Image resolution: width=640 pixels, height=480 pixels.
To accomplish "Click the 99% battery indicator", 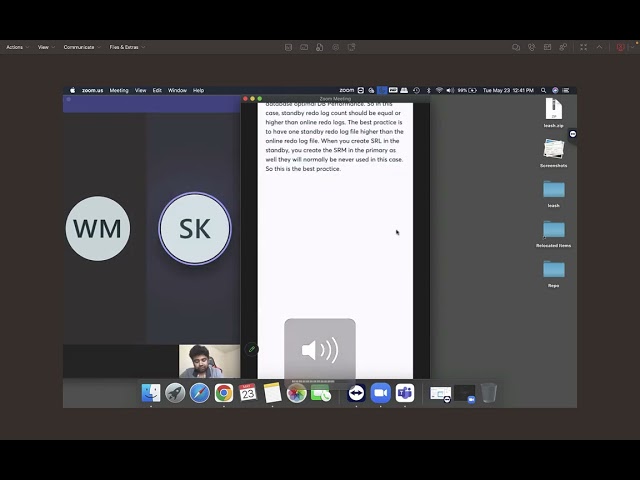I will [467, 90].
